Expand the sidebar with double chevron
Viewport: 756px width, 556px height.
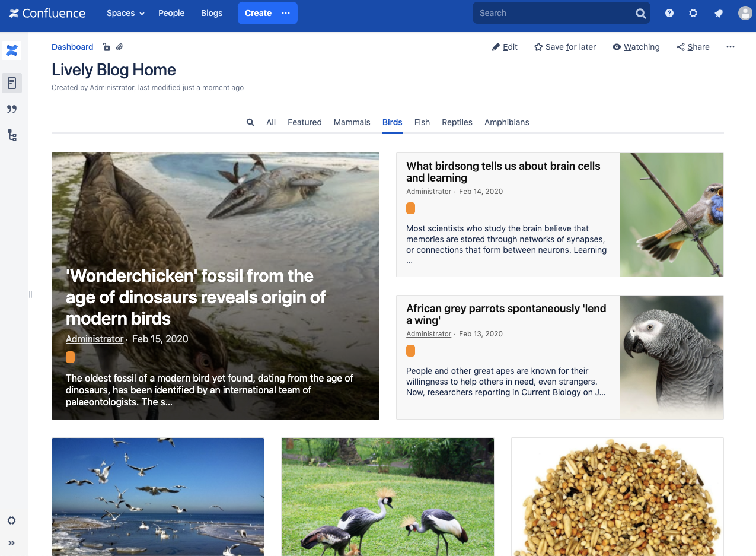pos(11,542)
